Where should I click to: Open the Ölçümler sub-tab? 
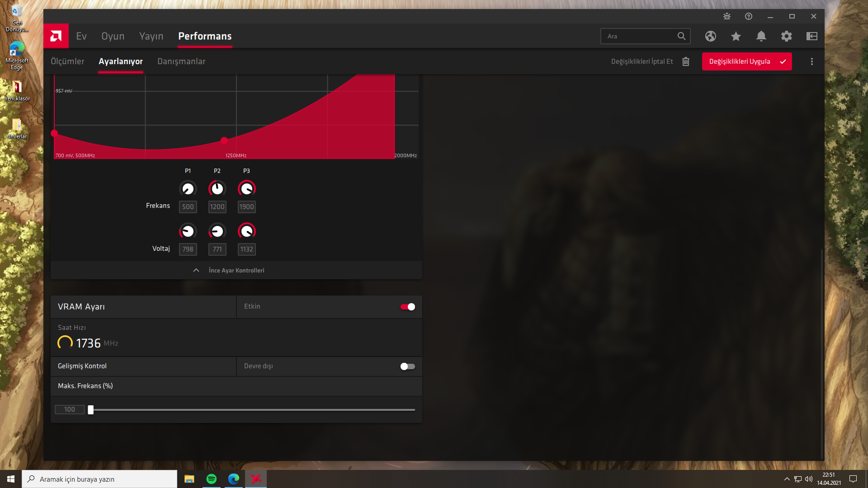point(67,61)
